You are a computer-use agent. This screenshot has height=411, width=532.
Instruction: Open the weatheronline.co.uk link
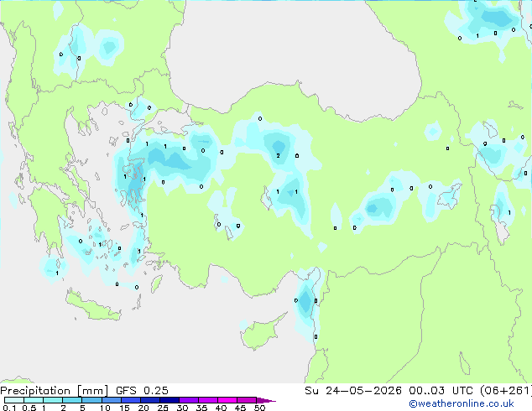(462, 403)
